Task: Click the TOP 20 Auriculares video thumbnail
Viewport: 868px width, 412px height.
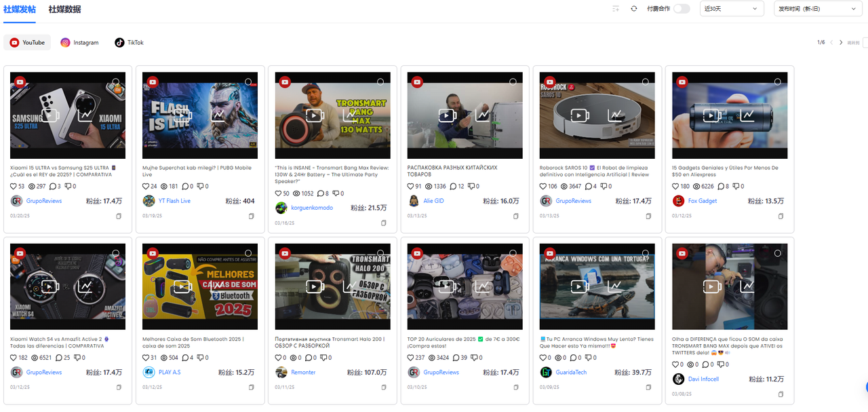Action: [x=465, y=286]
